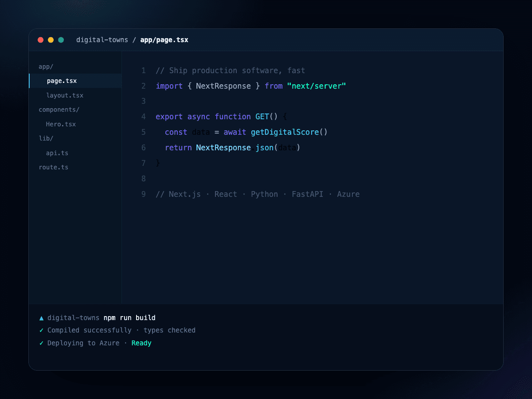The height and width of the screenshot is (399, 532).
Task: Click the "next/server" string literal
Action: (x=317, y=86)
